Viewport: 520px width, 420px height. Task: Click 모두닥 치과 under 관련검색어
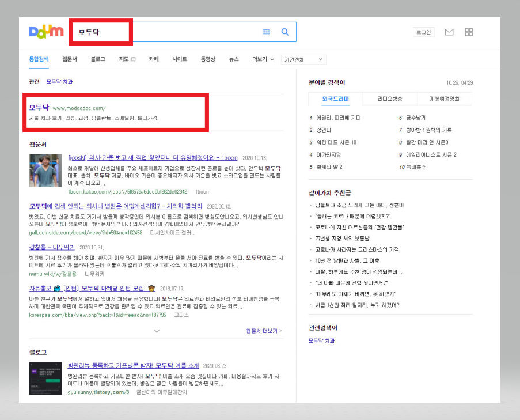tap(322, 340)
